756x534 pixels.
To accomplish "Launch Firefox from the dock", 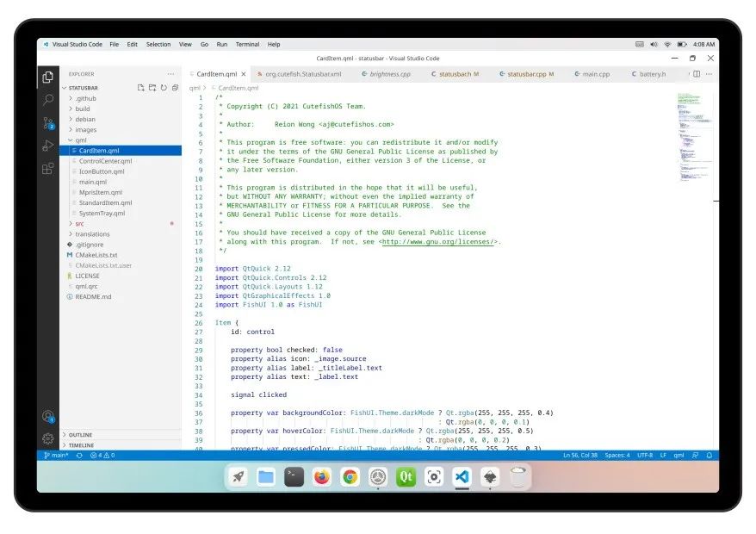I will [x=321, y=476].
